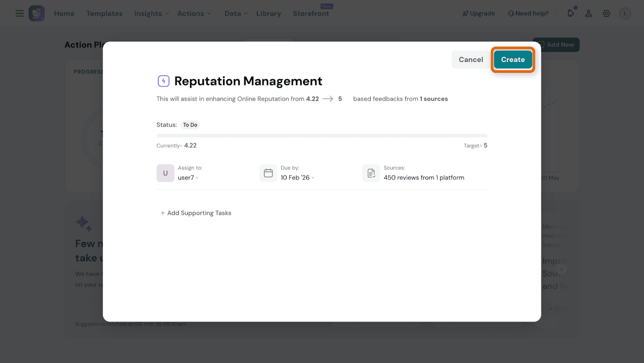Cancel the Reputation Management dialog
Viewport: 644px width, 363px height.
(x=471, y=60)
